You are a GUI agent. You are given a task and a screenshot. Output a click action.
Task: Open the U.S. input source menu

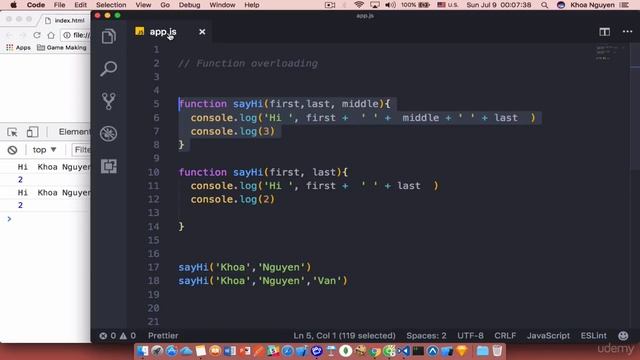[448, 5]
